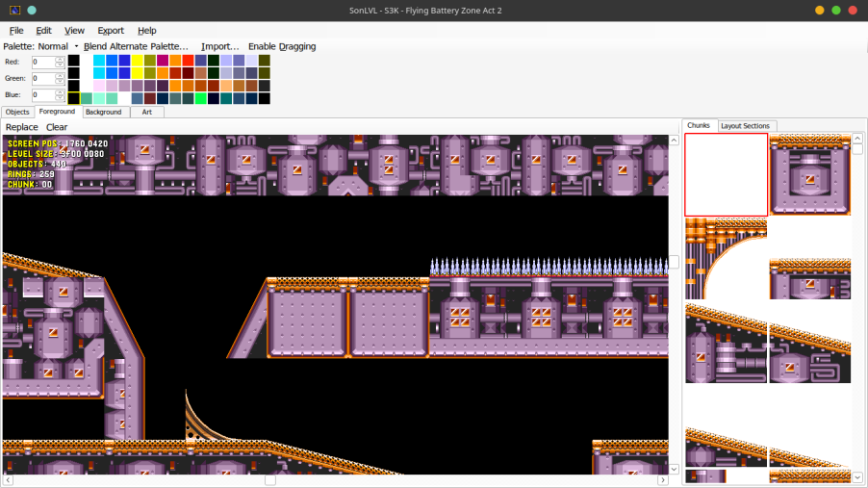Open the Help menu

pos(146,31)
